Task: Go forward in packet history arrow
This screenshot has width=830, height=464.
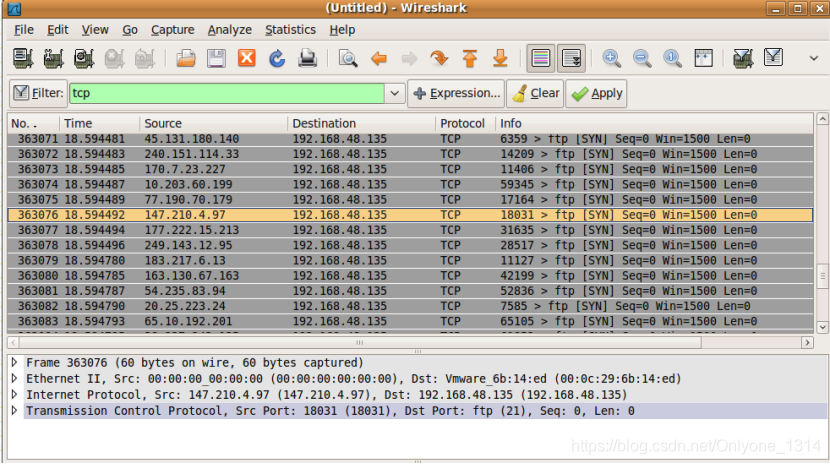Action: tap(409, 58)
